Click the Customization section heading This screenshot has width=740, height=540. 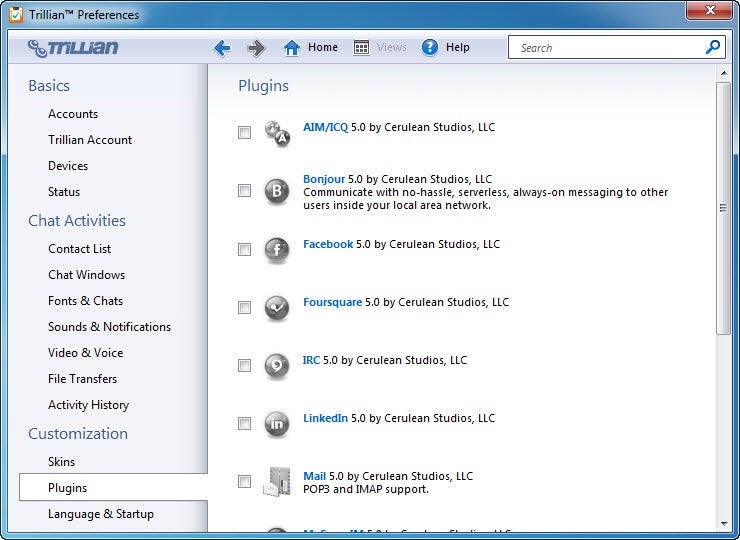pos(78,433)
